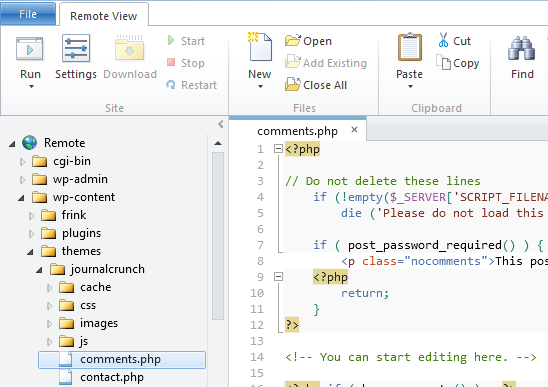Close the comments.php editor tab

point(354,130)
